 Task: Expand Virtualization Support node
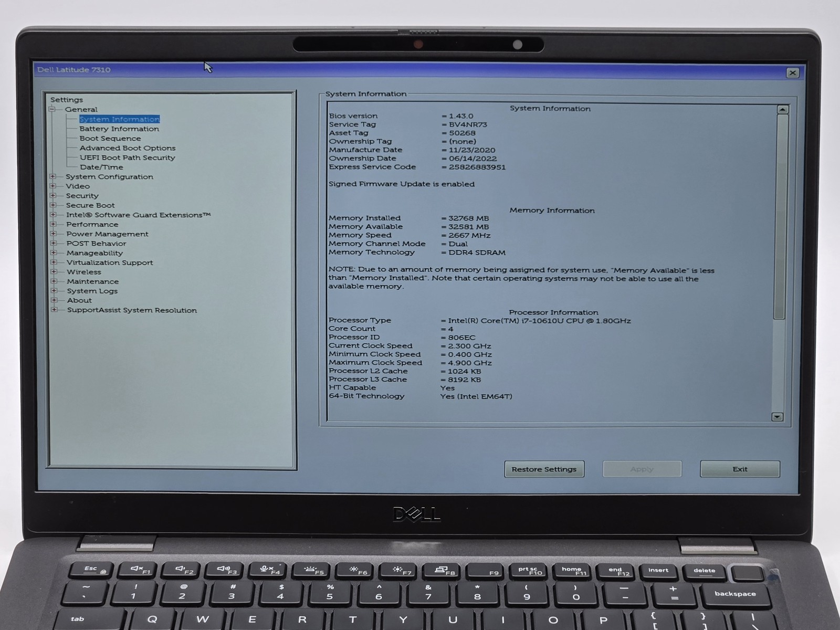tap(54, 262)
